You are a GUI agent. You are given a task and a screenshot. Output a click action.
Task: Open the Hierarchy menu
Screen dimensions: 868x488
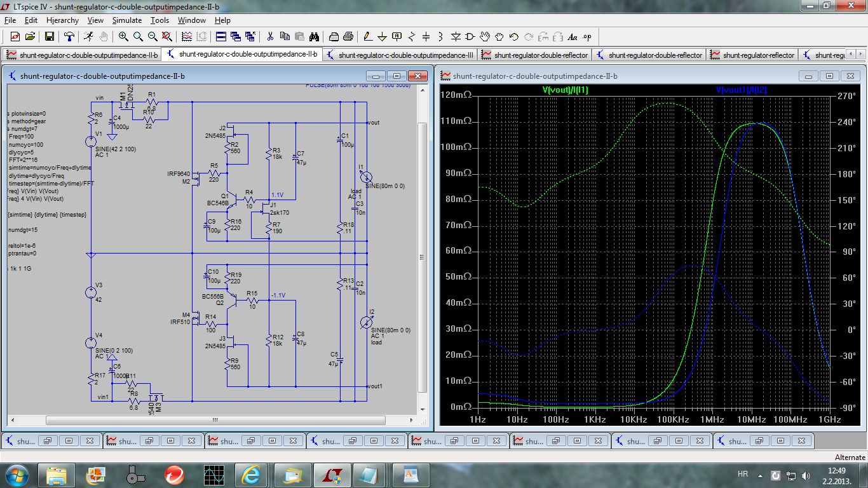(x=62, y=20)
